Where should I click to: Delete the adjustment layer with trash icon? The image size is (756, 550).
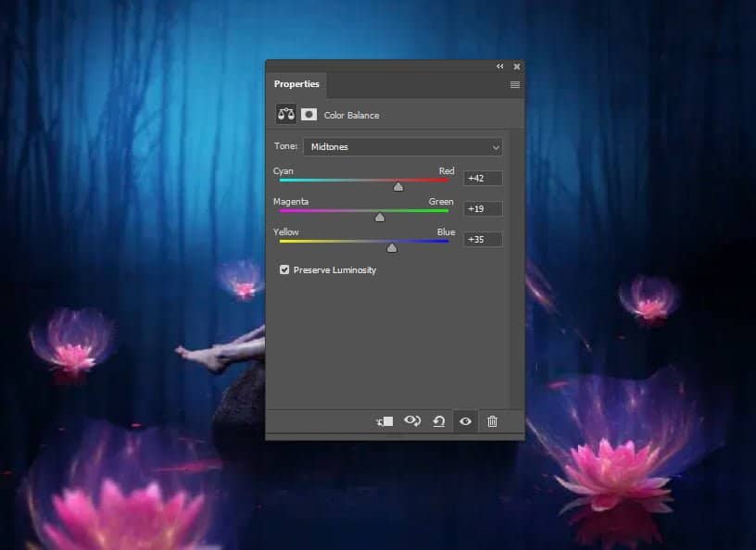492,421
